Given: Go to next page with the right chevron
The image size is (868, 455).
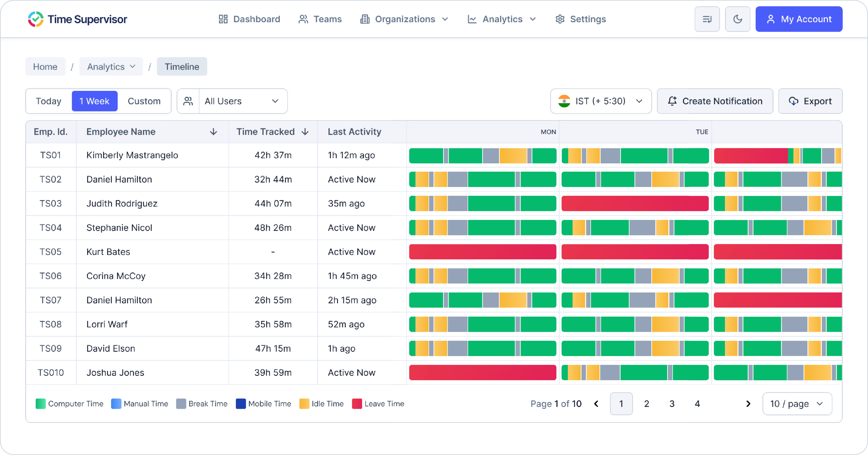Looking at the screenshot, I should [x=748, y=404].
